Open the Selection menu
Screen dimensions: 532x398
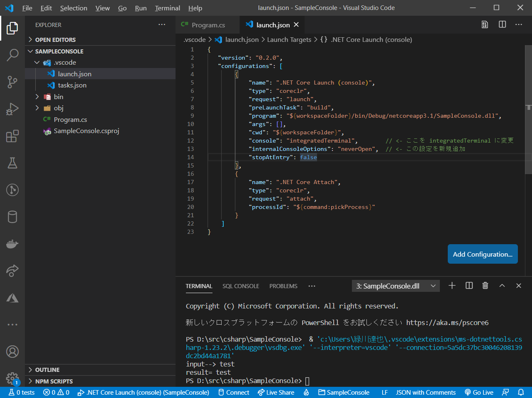73,8
